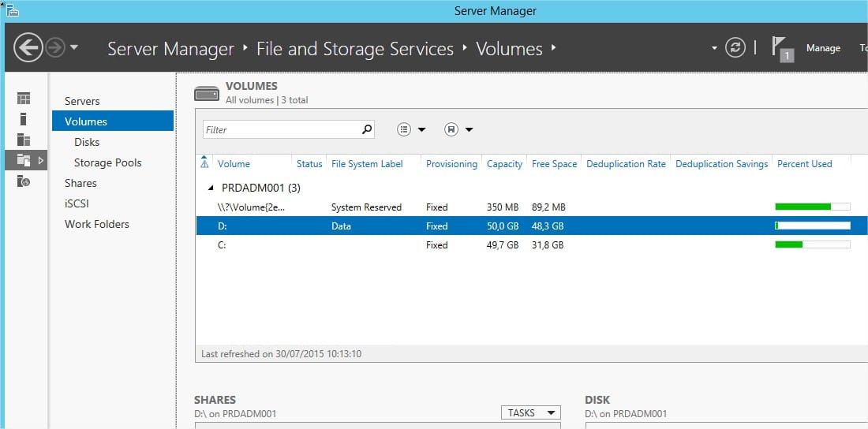The image size is (868, 429).
Task: Sort by Deduplication Savings column header
Action: 722,164
